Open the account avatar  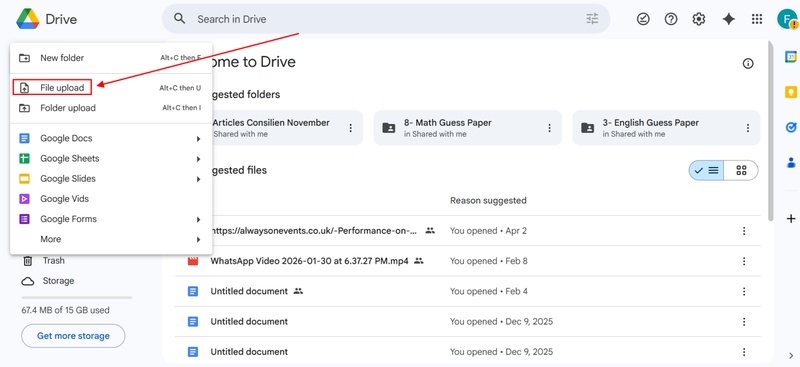coord(786,19)
